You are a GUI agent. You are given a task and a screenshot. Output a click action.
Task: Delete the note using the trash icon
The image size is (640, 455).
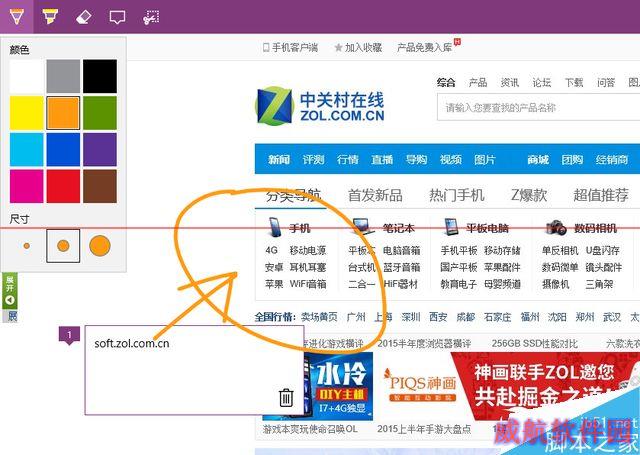(x=286, y=397)
